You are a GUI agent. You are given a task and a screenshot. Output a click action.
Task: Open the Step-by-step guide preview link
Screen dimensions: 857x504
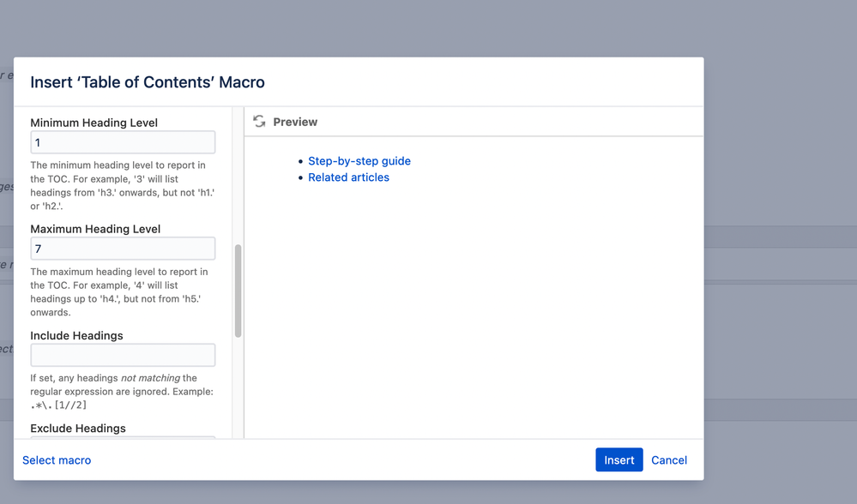[359, 161]
